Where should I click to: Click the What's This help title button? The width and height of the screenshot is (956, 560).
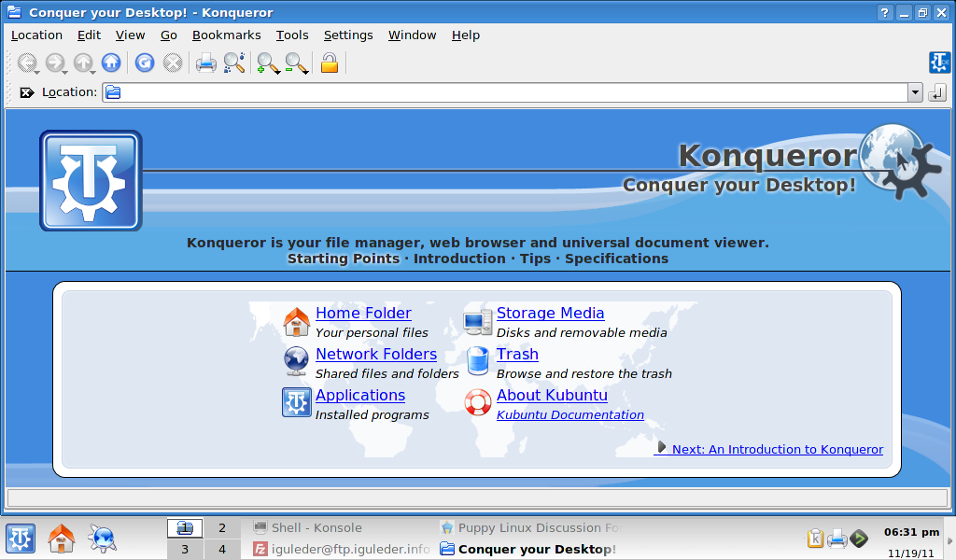(885, 12)
